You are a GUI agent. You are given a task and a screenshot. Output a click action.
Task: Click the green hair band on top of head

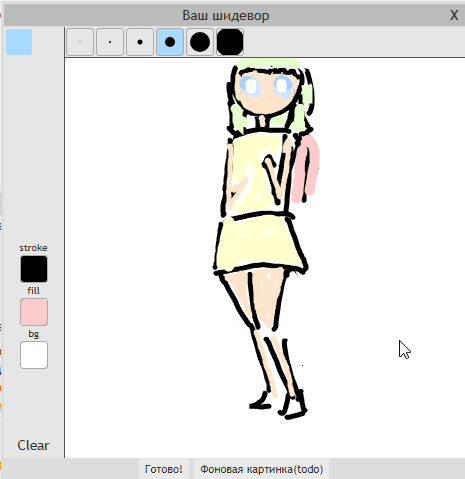[268, 63]
